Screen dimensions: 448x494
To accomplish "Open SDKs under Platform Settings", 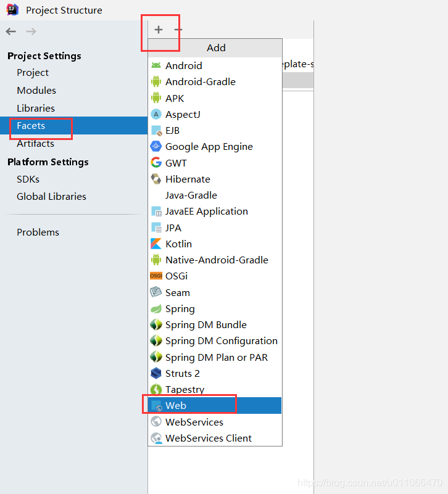I will [x=28, y=179].
